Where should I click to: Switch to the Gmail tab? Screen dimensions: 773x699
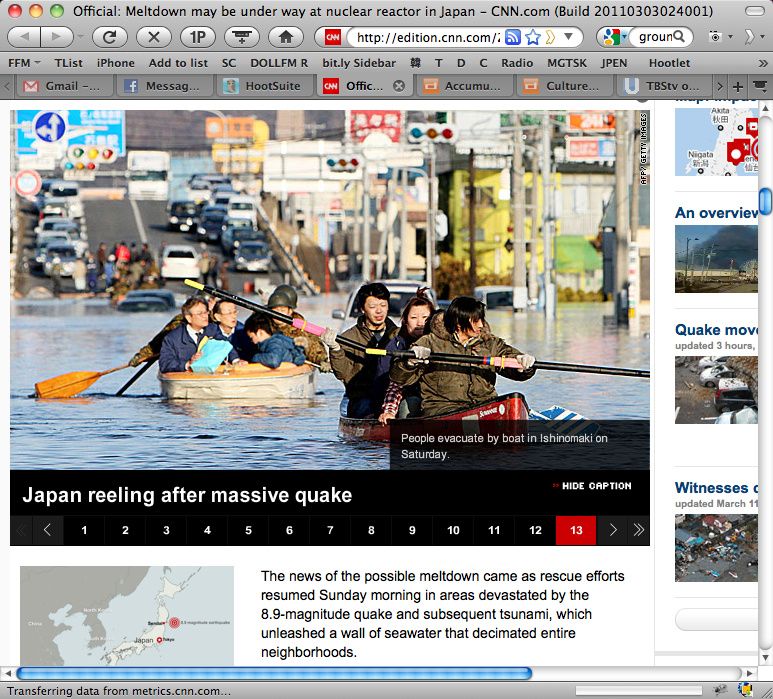pos(64,86)
